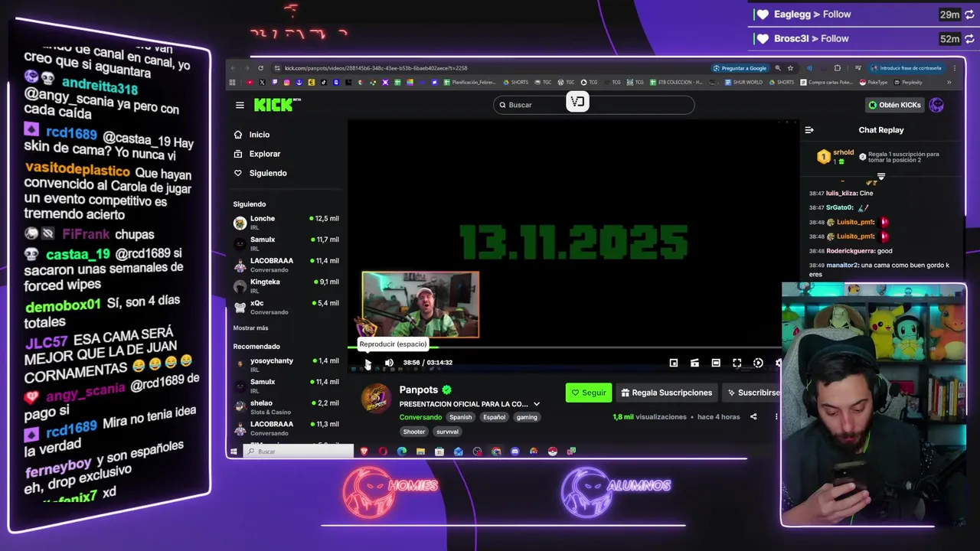
Task: Select the Conversando category link
Action: tap(420, 417)
